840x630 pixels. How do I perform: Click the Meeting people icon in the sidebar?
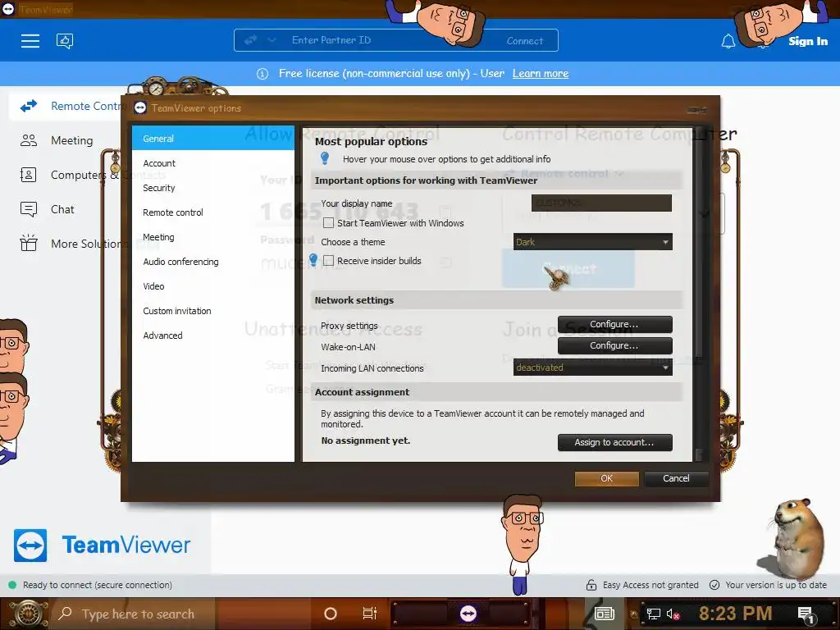click(29, 140)
